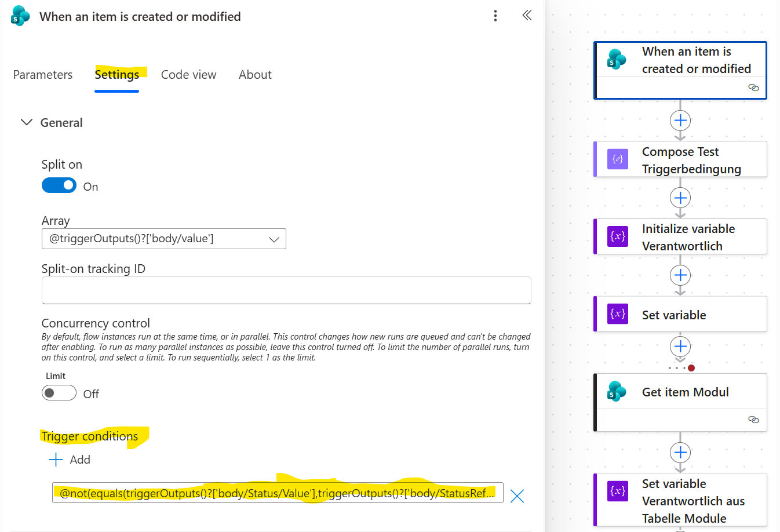780x532 pixels.
Task: Open the three-dot more options menu
Action: coord(495,16)
